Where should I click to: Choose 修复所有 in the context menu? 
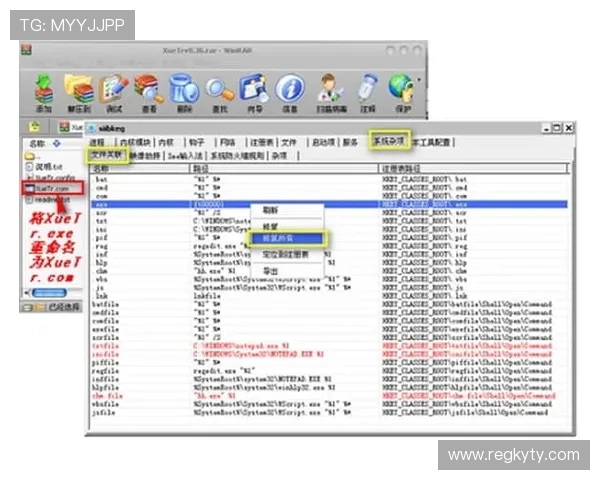pos(277,239)
